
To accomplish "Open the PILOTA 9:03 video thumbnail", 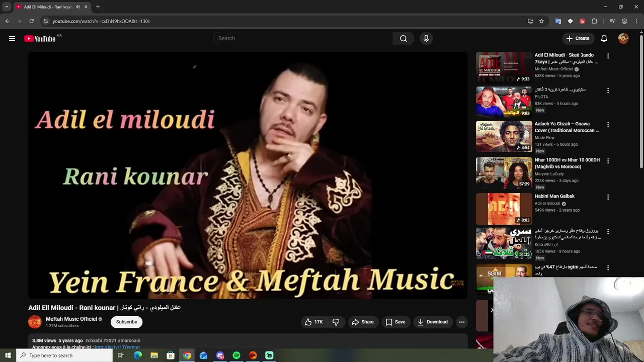I will pos(504,102).
